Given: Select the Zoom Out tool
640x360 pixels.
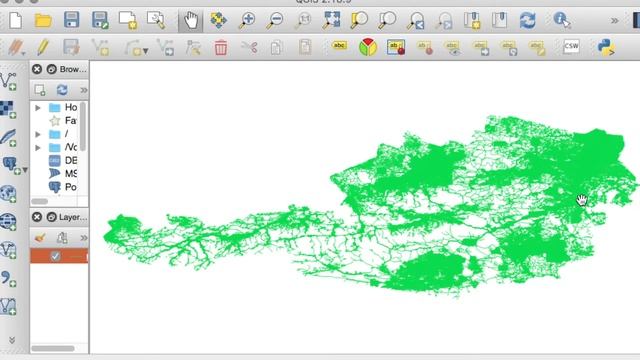Looking at the screenshot, I should pos(275,20).
